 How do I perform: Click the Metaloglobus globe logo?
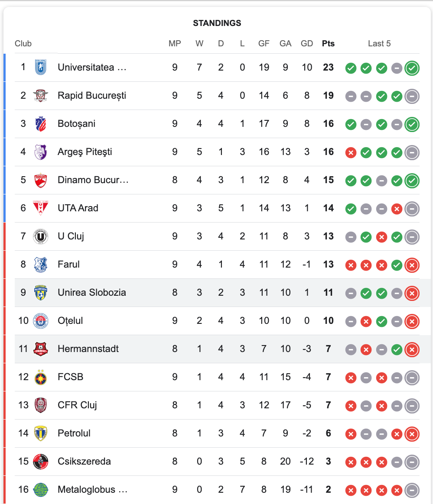(x=41, y=490)
